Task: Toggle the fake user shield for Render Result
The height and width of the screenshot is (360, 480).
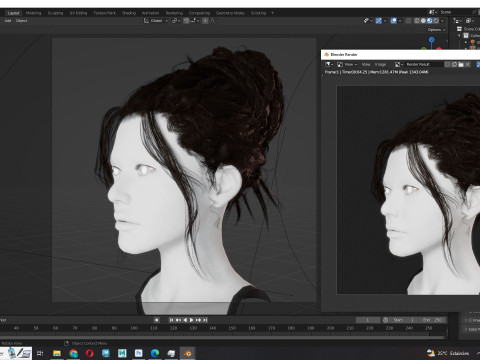Action: pyautogui.click(x=447, y=64)
